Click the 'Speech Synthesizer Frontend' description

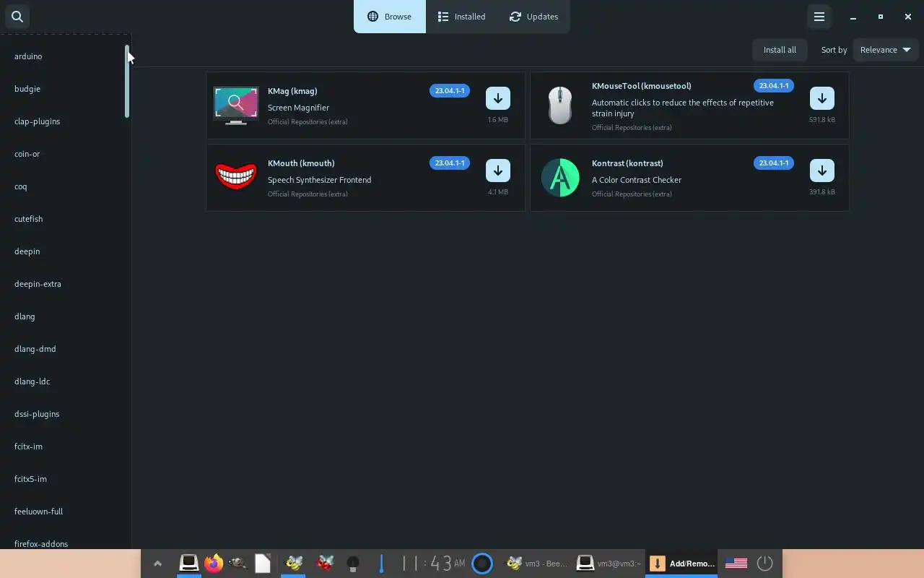coord(319,180)
